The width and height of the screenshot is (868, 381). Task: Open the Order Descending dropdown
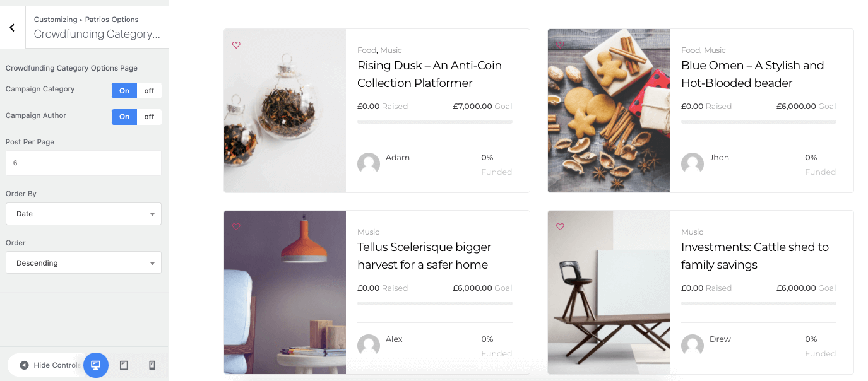pyautogui.click(x=83, y=263)
